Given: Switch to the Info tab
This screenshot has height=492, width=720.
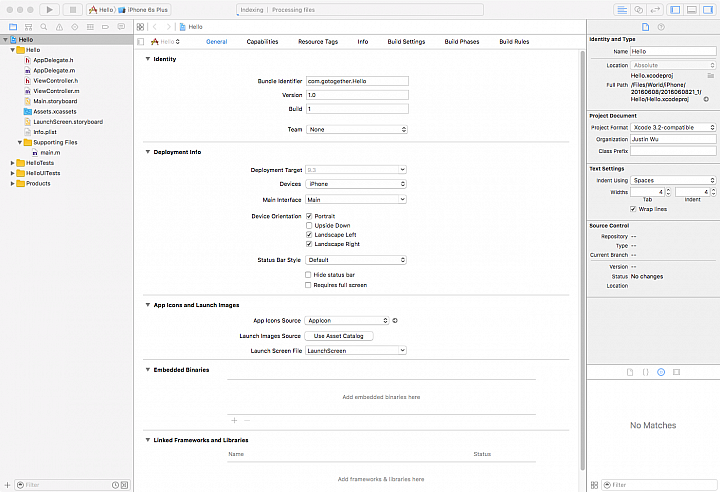Looking at the screenshot, I should [x=363, y=42].
